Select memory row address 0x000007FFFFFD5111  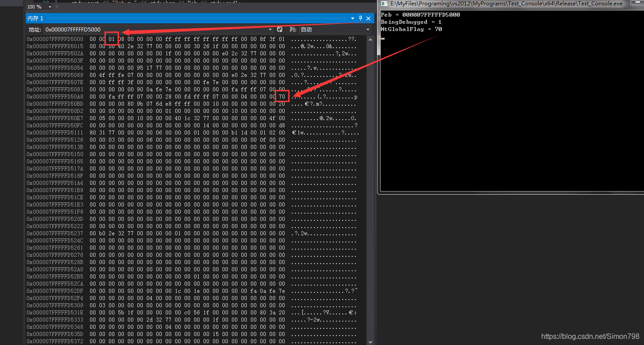[x=55, y=133]
